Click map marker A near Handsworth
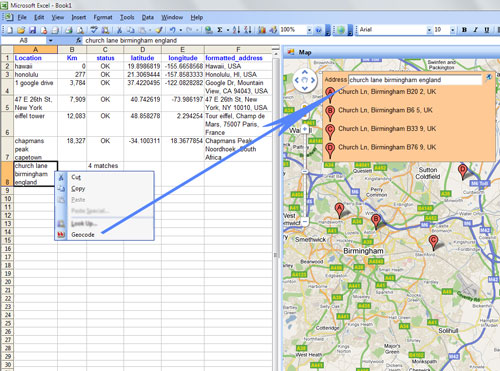The height and width of the screenshot is (371, 500). coord(339,210)
